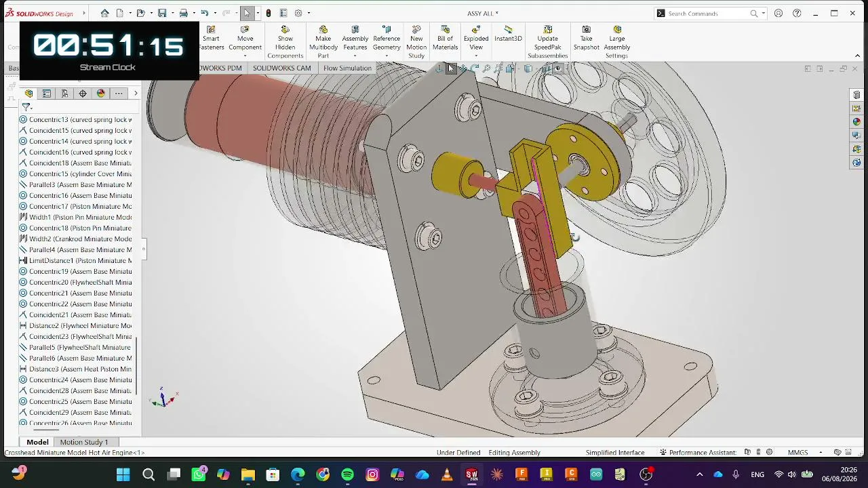
Task: Open the Open-file dropdown arrow
Action: click(151, 13)
